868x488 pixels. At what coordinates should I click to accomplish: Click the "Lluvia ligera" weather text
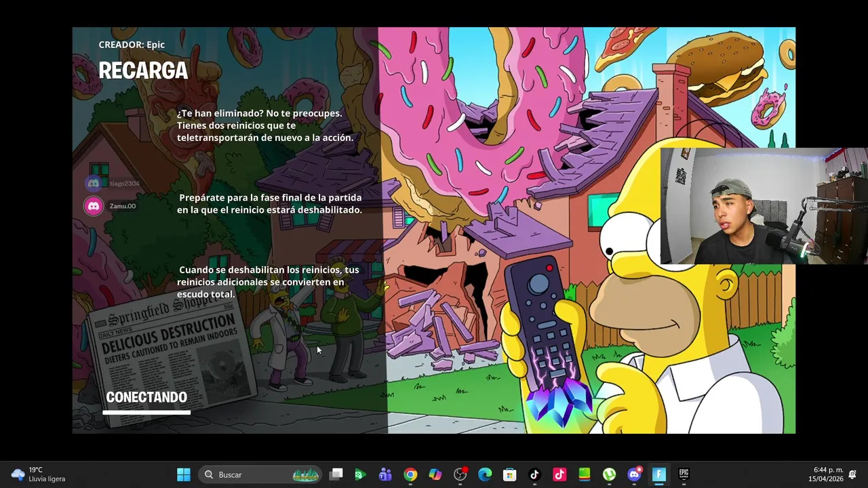coord(47,479)
